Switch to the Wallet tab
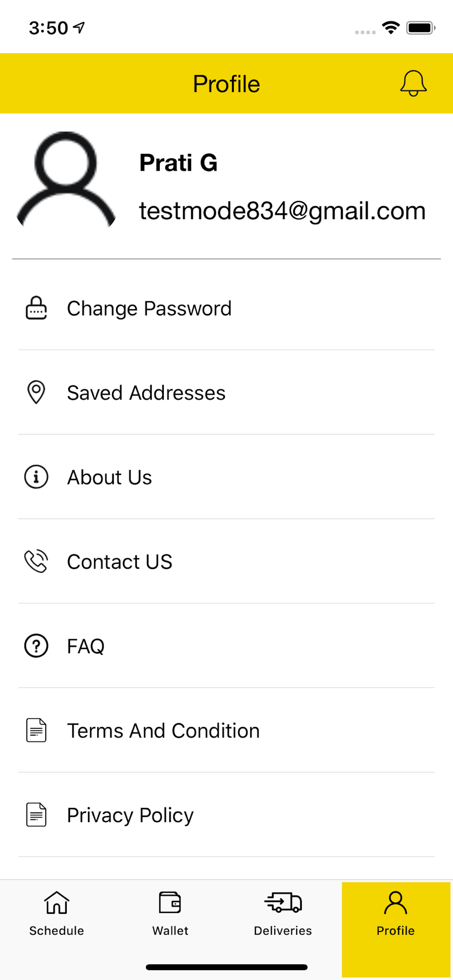 (x=170, y=914)
